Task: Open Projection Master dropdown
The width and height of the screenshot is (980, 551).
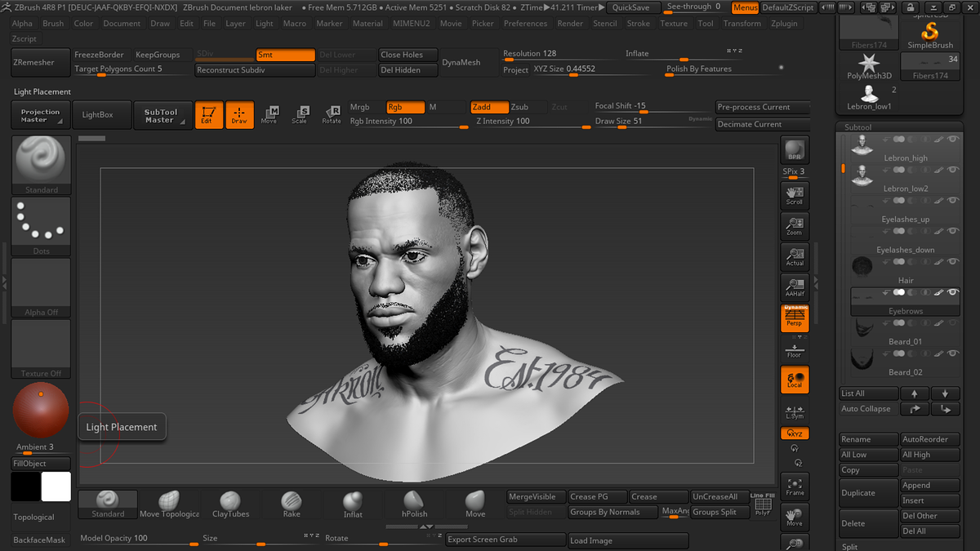Action: pos(41,115)
